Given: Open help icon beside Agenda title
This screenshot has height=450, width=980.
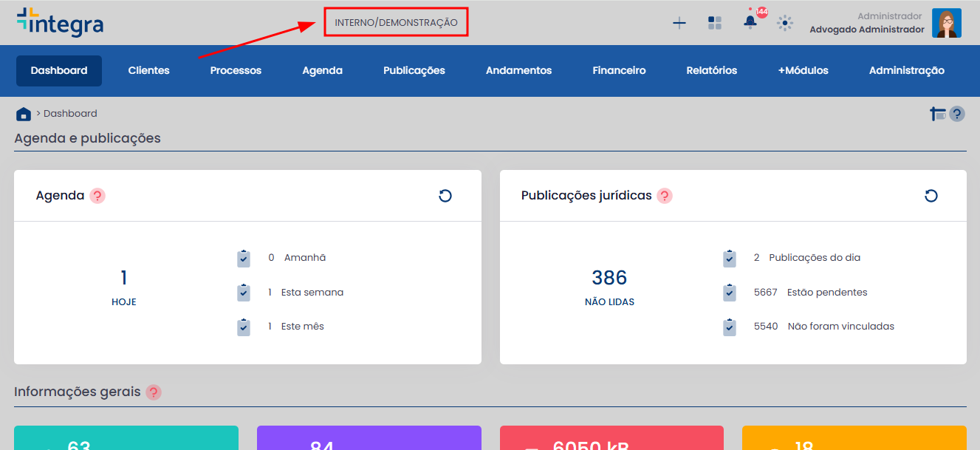Looking at the screenshot, I should coord(97,196).
